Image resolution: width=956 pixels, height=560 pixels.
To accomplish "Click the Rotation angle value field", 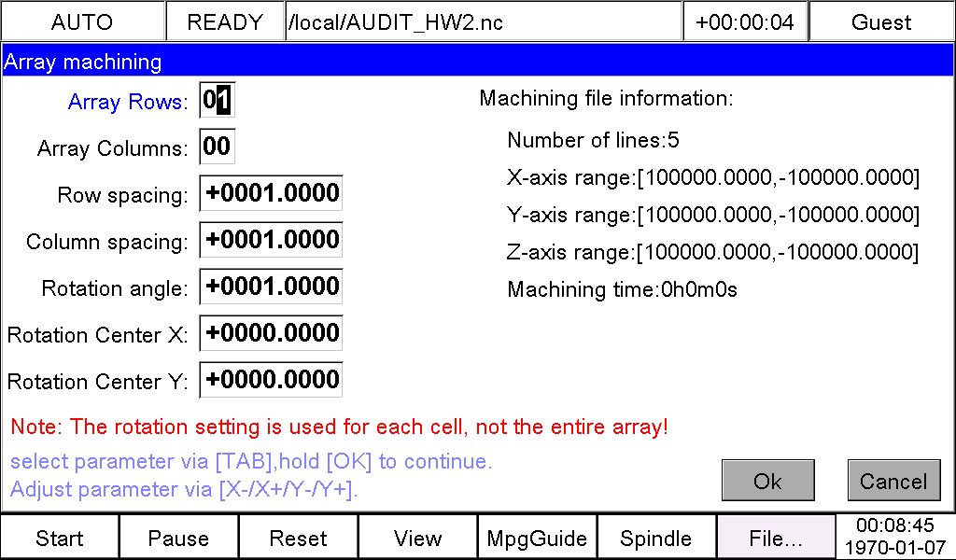I will tap(272, 287).
